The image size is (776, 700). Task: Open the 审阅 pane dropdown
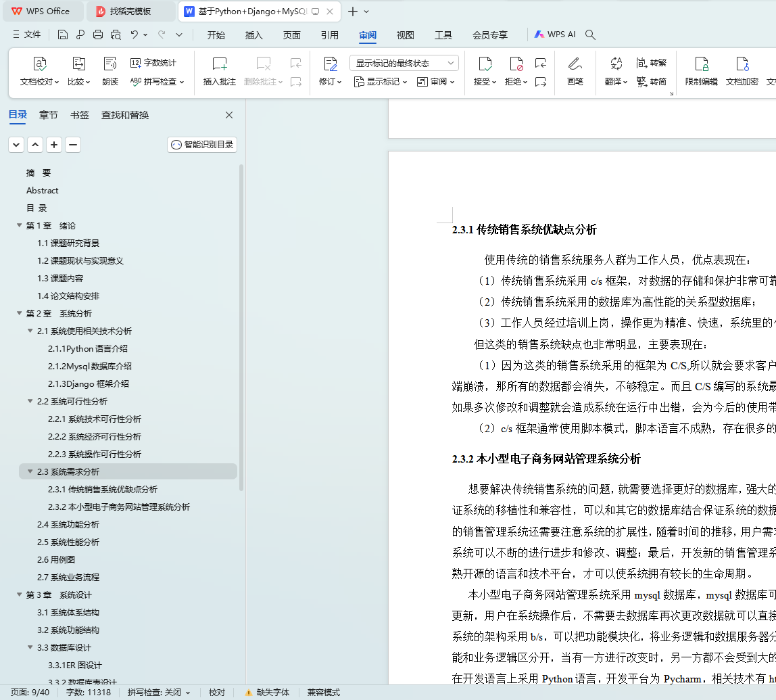tap(435, 82)
